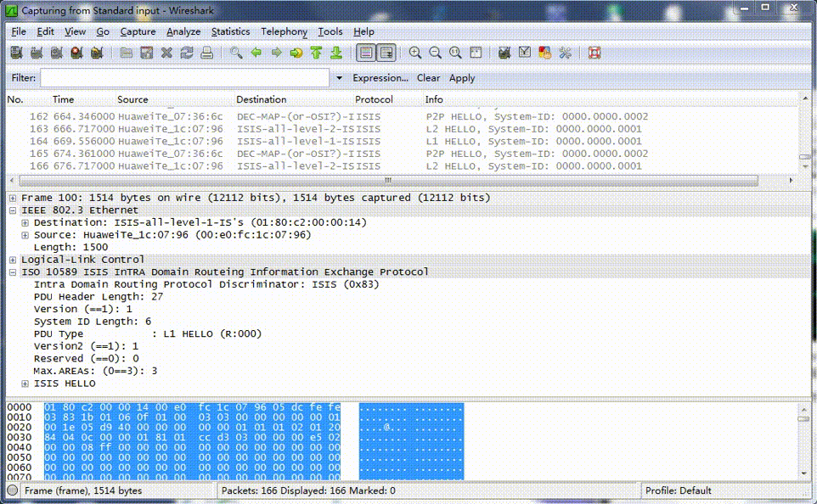Open the filter history dropdown arrow
The width and height of the screenshot is (817, 504).
[x=339, y=78]
